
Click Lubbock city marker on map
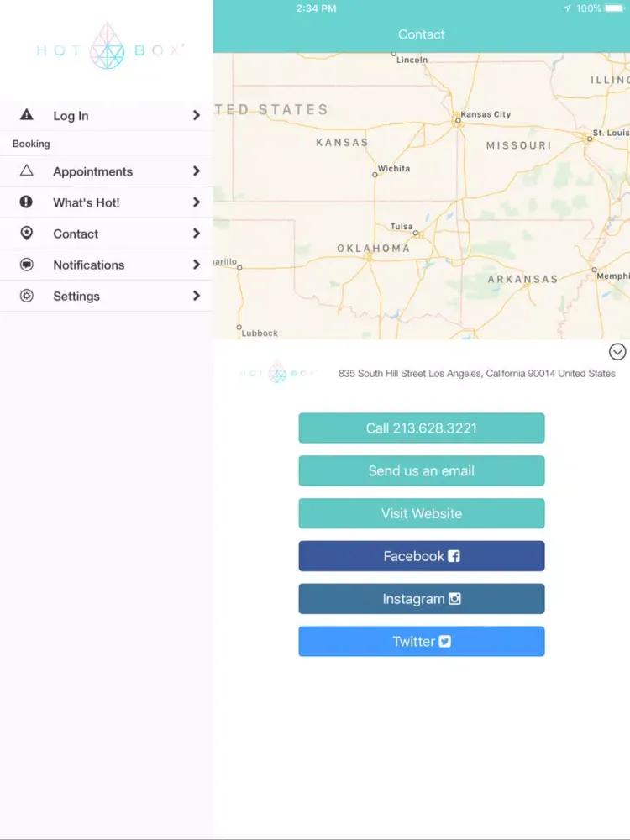coord(239,327)
